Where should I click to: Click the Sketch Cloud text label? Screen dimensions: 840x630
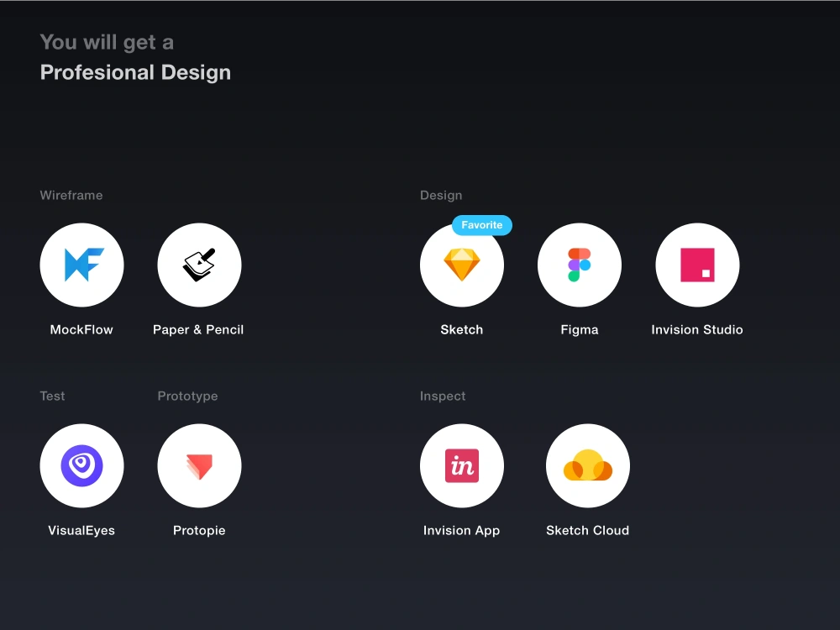(x=588, y=530)
